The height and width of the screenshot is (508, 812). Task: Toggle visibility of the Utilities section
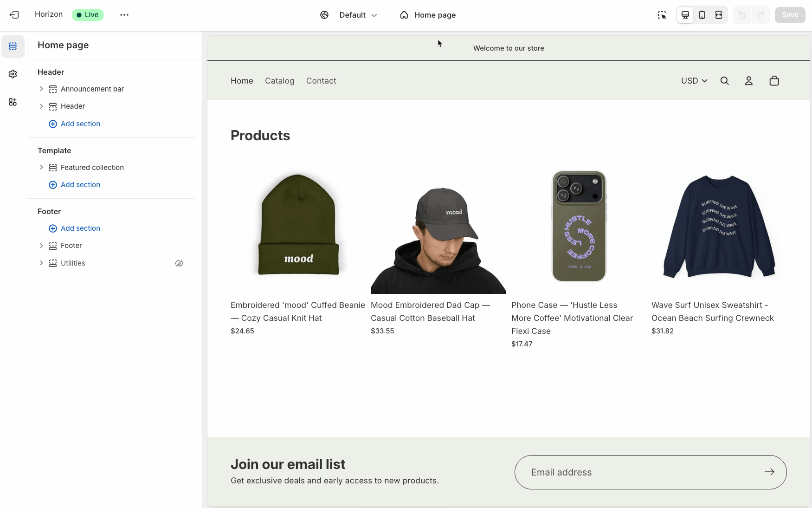[x=179, y=263]
